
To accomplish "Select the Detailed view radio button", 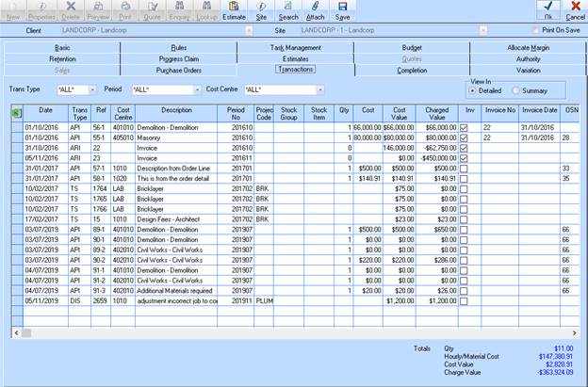I will point(473,90).
